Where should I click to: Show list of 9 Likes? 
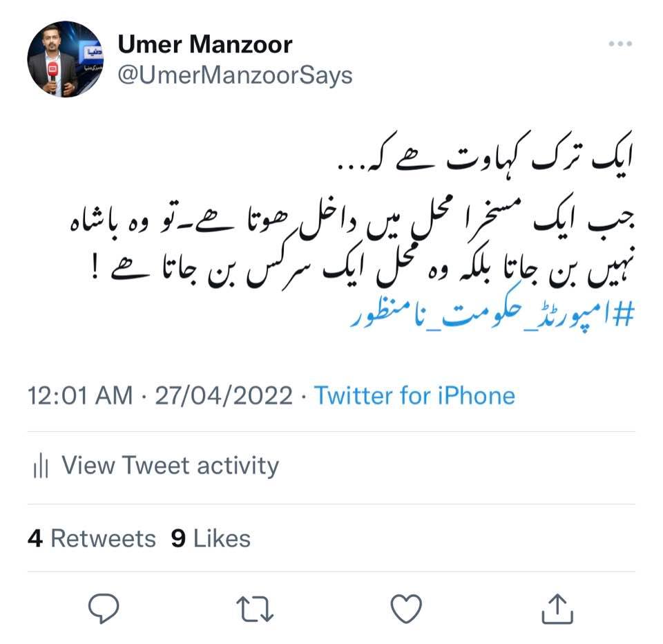211,538
